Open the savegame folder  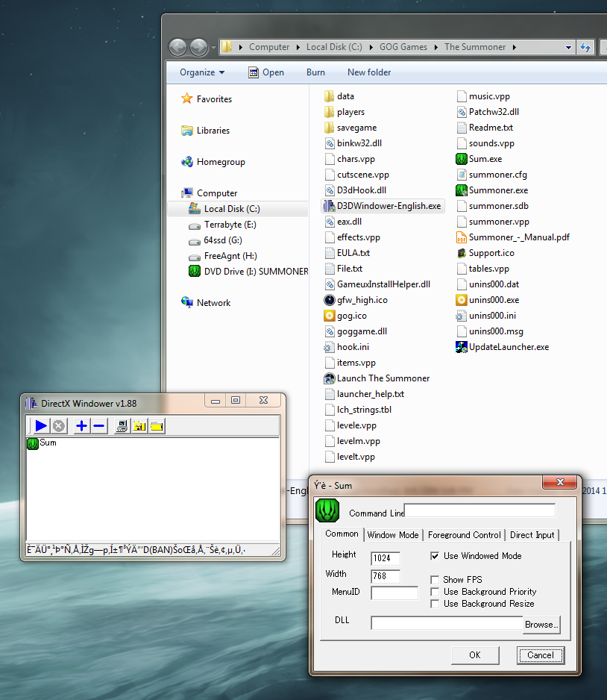[x=350, y=128]
